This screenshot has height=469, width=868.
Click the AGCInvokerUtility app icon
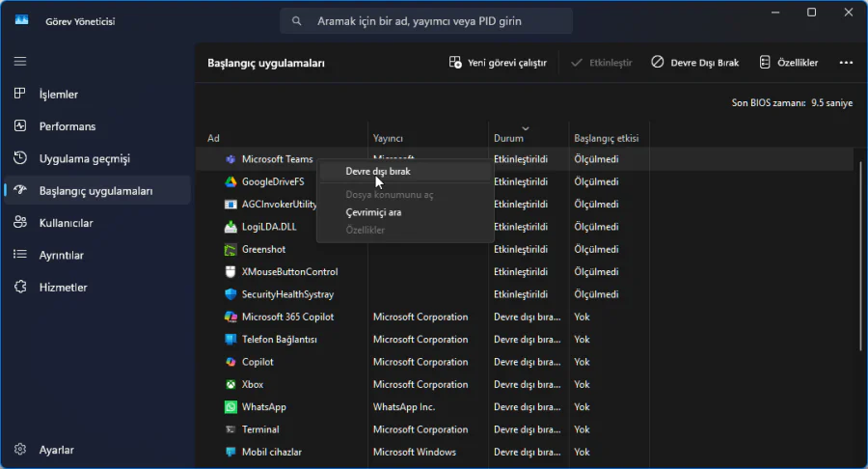coord(231,205)
